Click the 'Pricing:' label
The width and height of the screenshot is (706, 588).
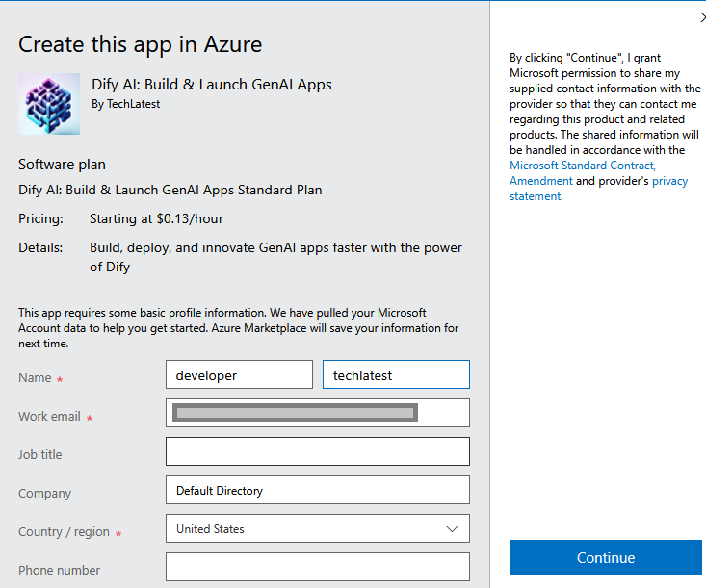[41, 219]
